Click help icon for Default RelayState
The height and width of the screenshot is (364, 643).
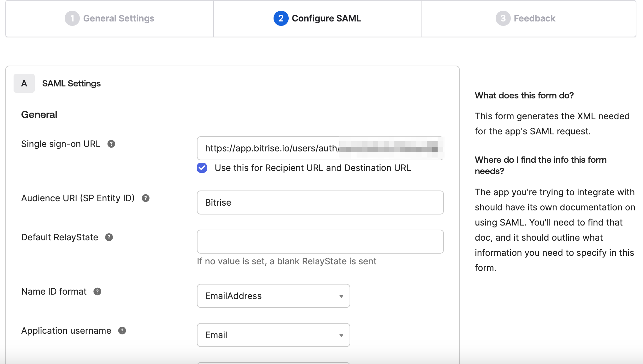[109, 238]
